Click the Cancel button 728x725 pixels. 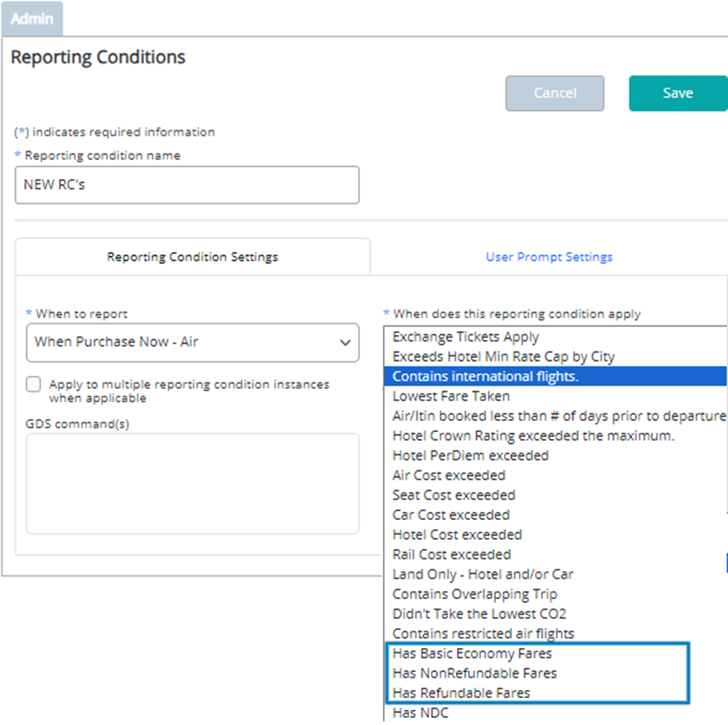(x=555, y=93)
